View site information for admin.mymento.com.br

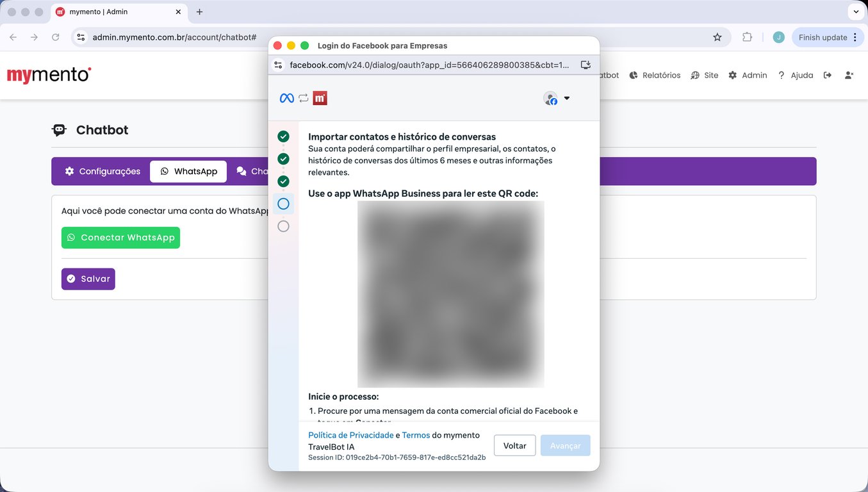click(81, 37)
